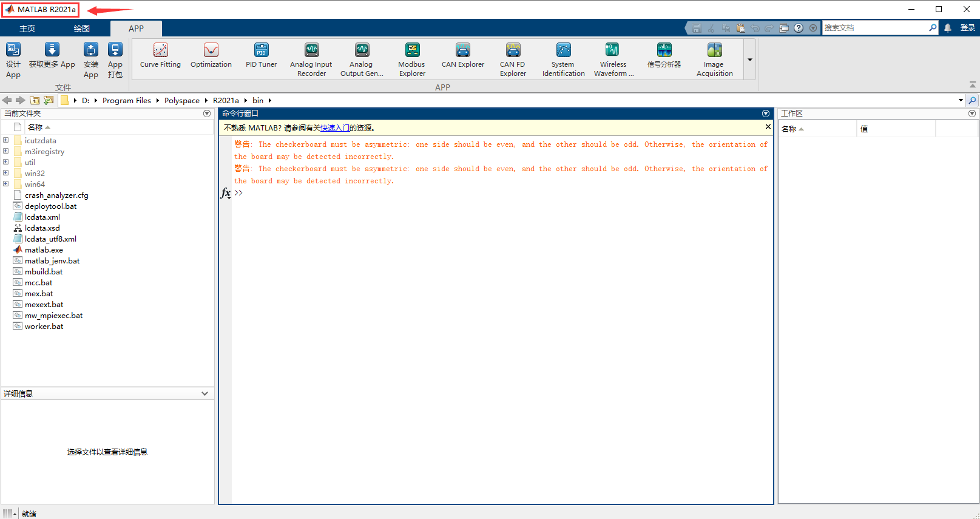The height and width of the screenshot is (519, 980).
Task: Select matlab.exe in file list
Action: click(x=44, y=250)
